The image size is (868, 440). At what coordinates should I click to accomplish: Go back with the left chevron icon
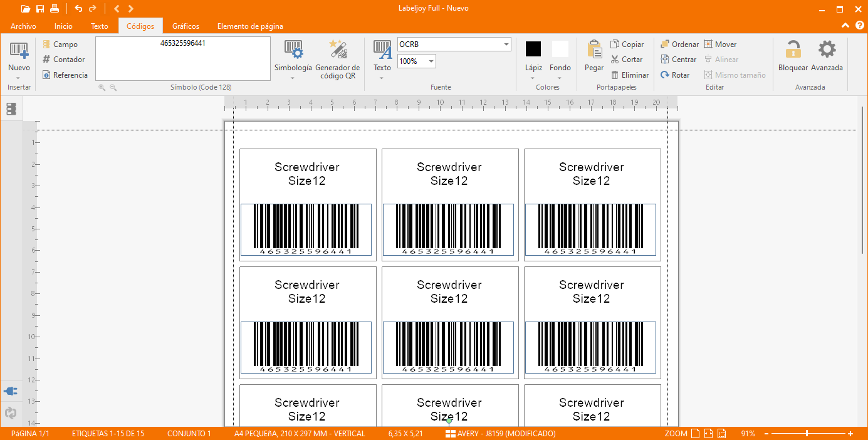[117, 9]
